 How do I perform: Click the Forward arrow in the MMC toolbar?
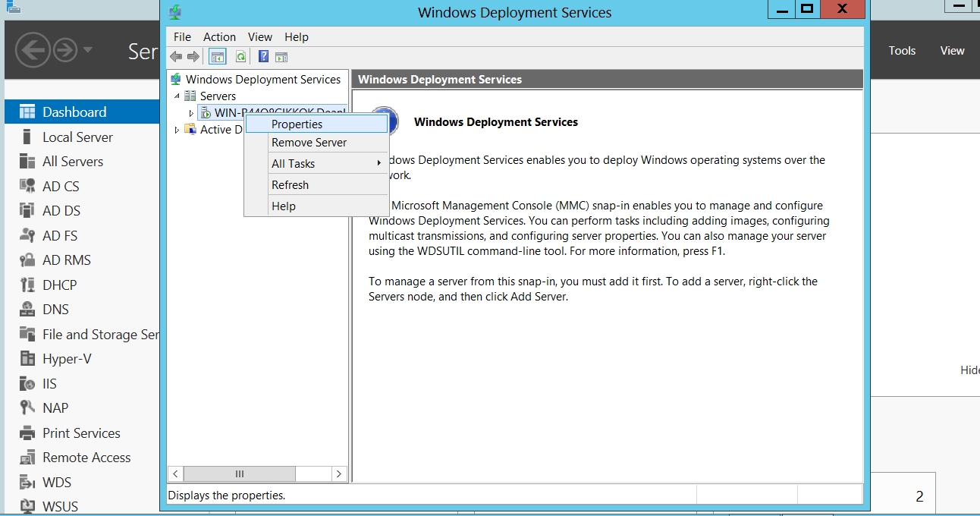pyautogui.click(x=193, y=57)
